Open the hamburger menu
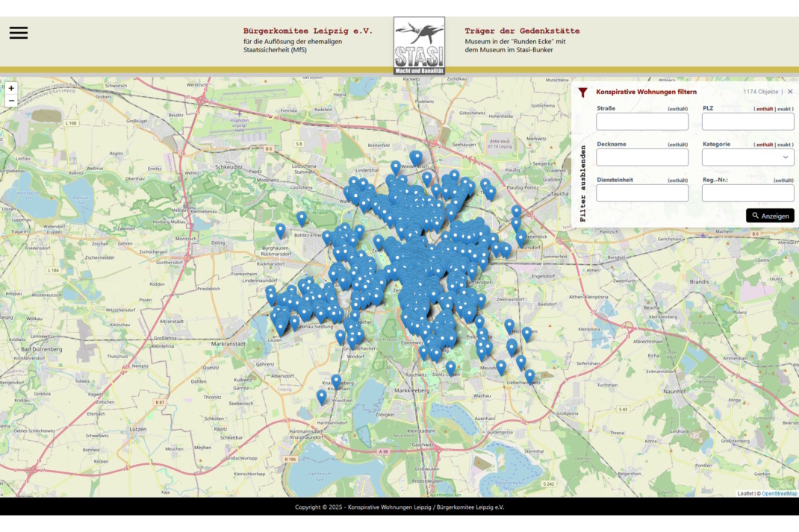 coord(19,33)
